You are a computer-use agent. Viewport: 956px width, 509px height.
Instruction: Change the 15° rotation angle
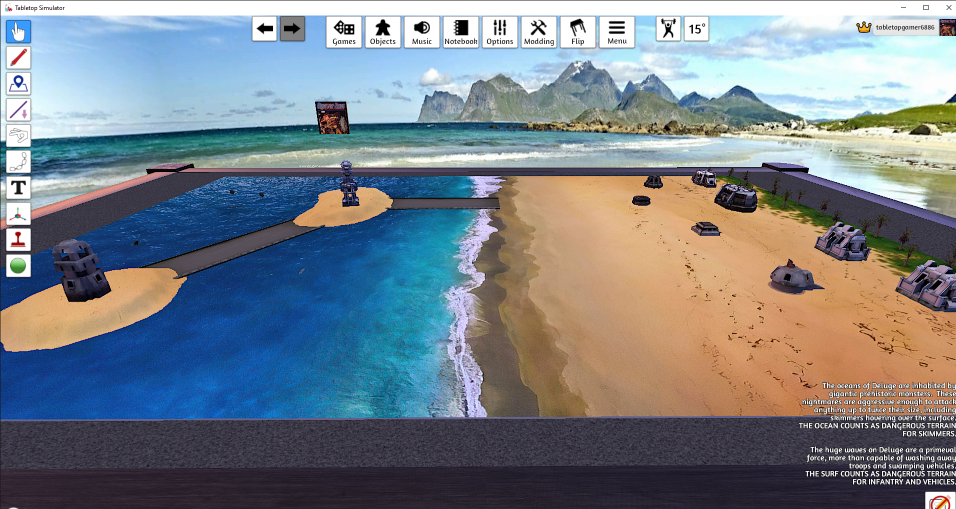696,29
